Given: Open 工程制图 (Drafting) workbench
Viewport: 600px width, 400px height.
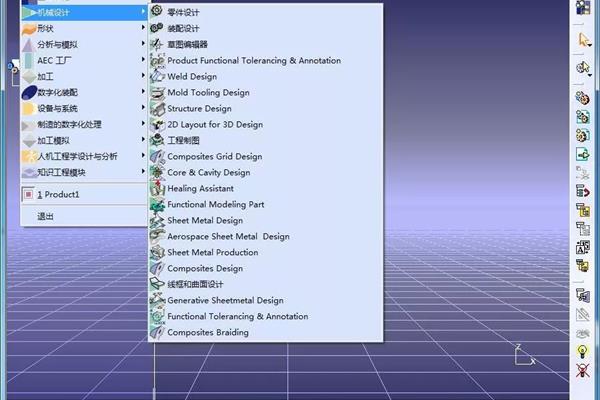Looking at the screenshot, I should (266, 140).
